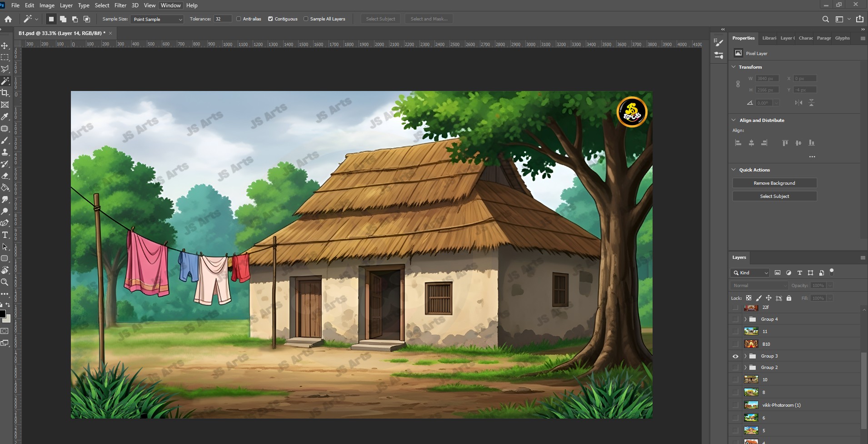This screenshot has width=868, height=444.
Task: Click Select Subject in Quick Actions
Action: [x=774, y=196]
